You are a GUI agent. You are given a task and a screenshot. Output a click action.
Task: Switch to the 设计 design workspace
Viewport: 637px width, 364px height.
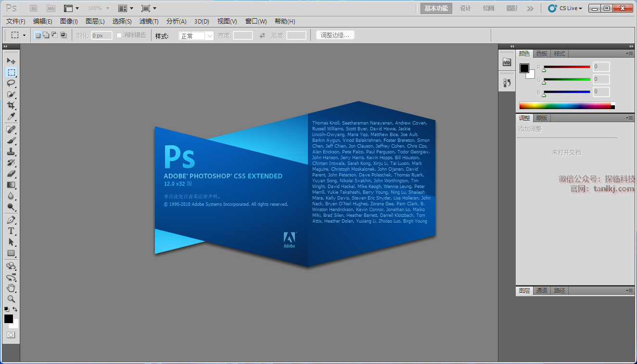465,8
